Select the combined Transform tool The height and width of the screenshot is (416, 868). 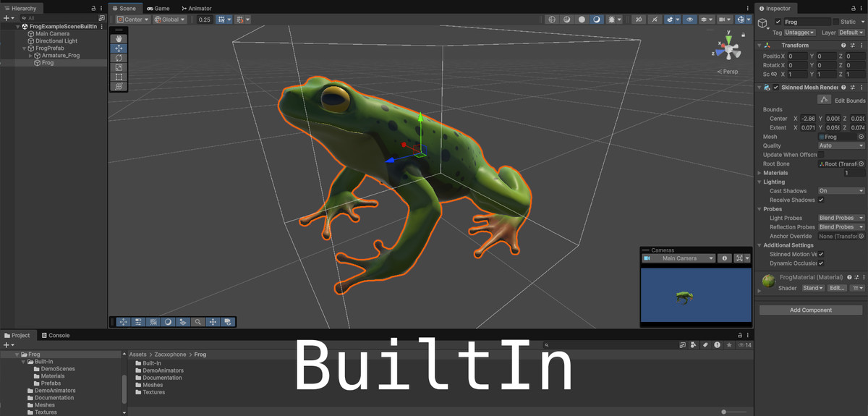119,86
